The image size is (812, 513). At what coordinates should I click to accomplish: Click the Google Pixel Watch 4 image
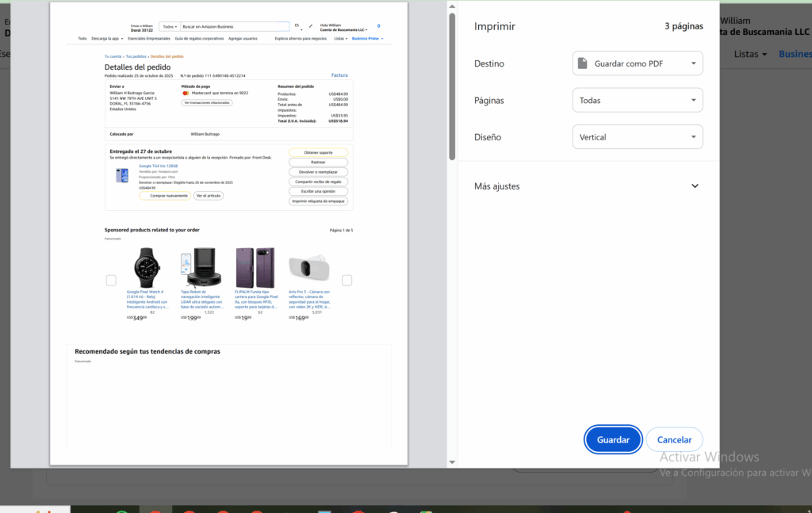click(147, 267)
